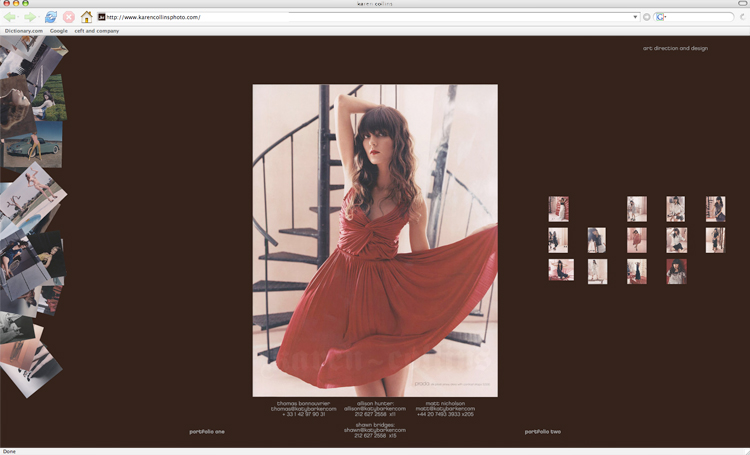Go back with the Back arrow
The image size is (750, 455).
pos(9,17)
